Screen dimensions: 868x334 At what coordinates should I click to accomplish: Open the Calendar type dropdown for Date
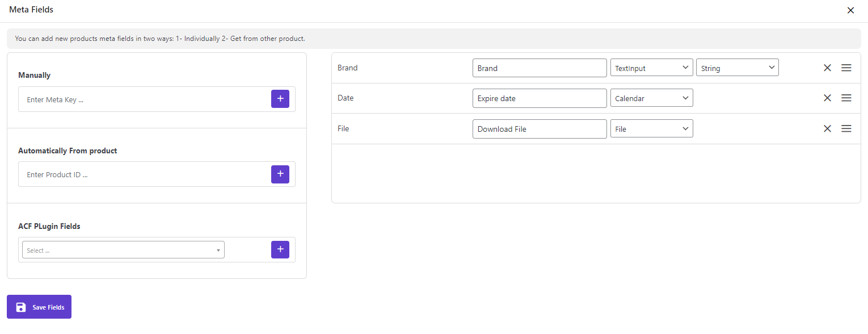pos(651,98)
